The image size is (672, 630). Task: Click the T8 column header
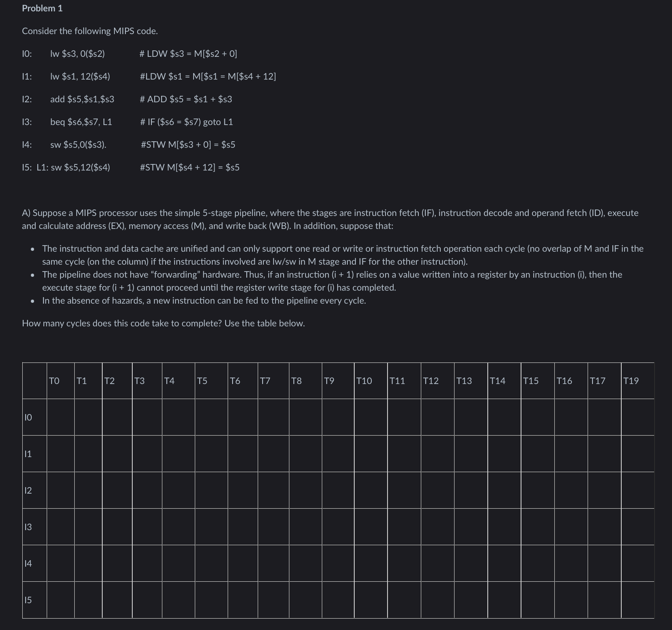[306, 381]
